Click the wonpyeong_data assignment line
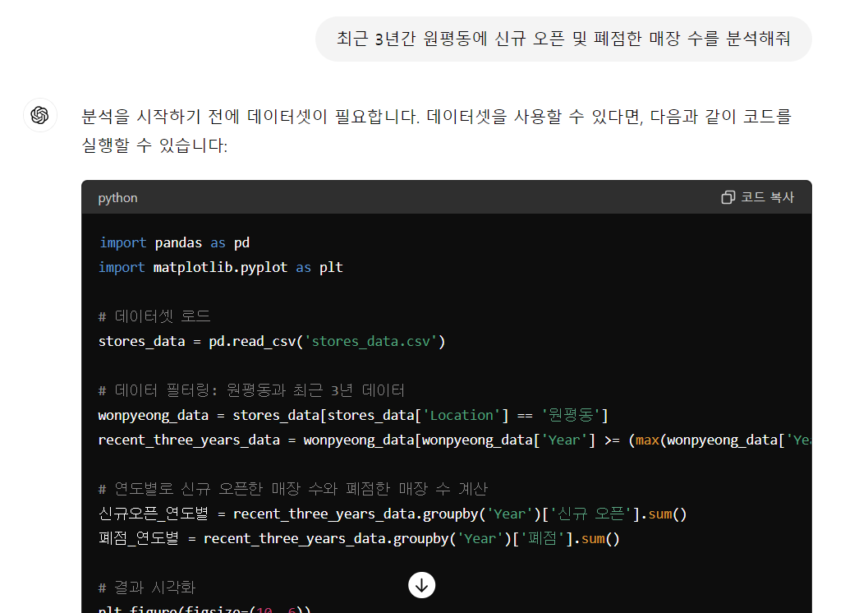 [x=353, y=415]
